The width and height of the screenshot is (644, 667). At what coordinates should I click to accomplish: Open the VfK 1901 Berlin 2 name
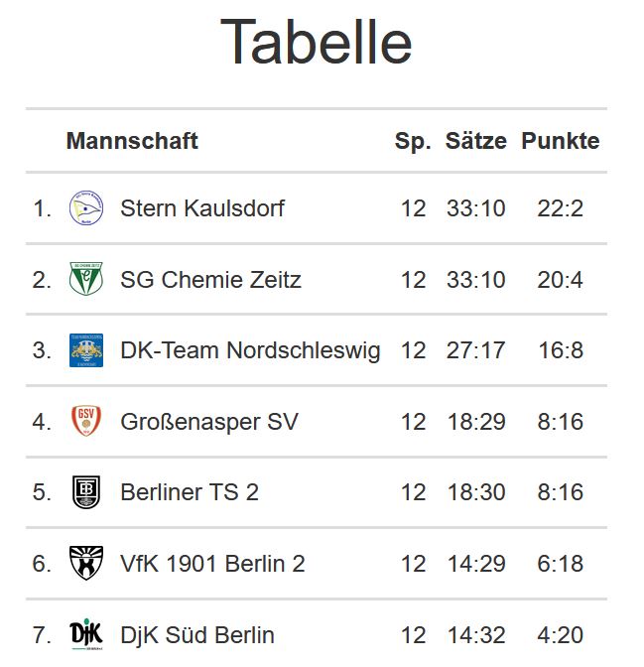(212, 564)
